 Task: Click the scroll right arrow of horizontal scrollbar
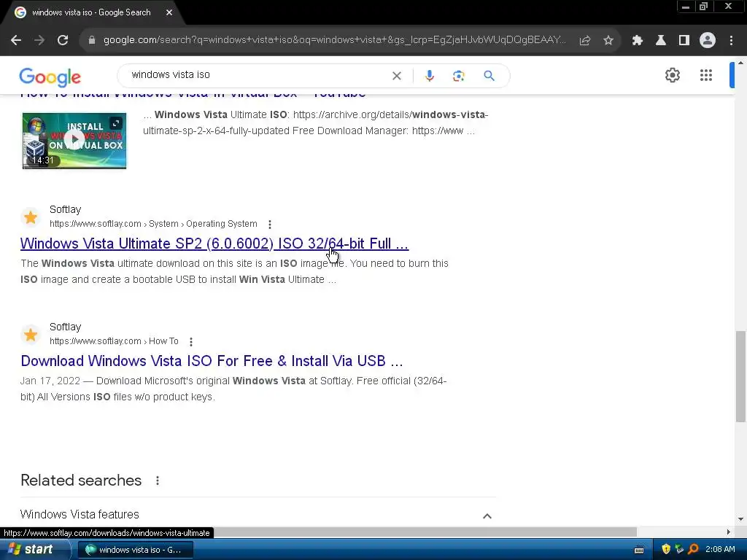(729, 532)
